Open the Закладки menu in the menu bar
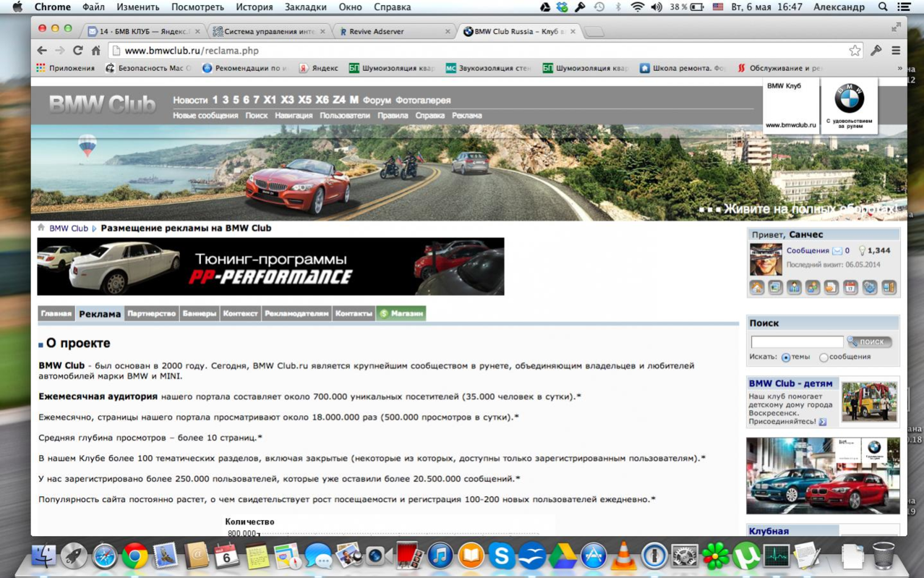 (305, 7)
